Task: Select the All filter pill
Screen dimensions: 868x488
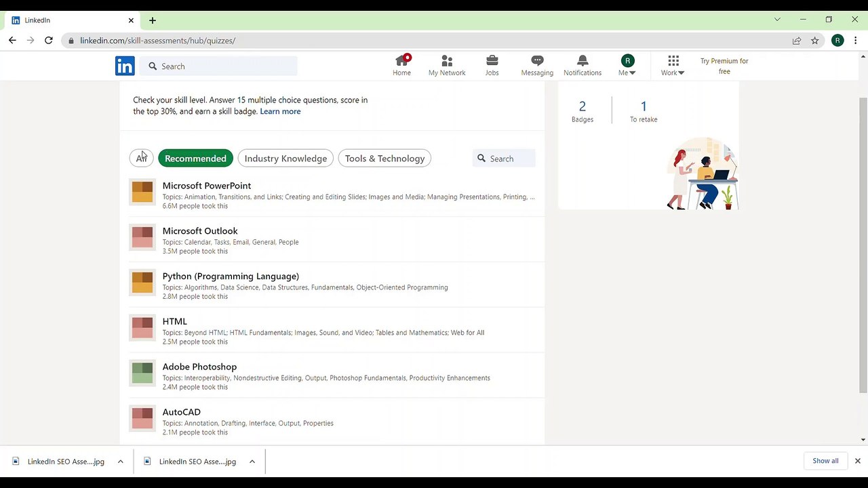Action: tap(141, 159)
